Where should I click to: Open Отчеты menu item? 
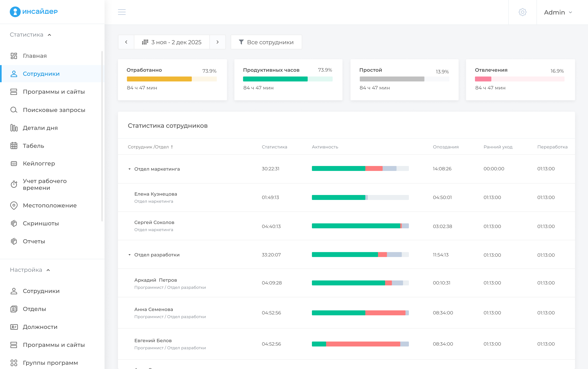tap(34, 241)
